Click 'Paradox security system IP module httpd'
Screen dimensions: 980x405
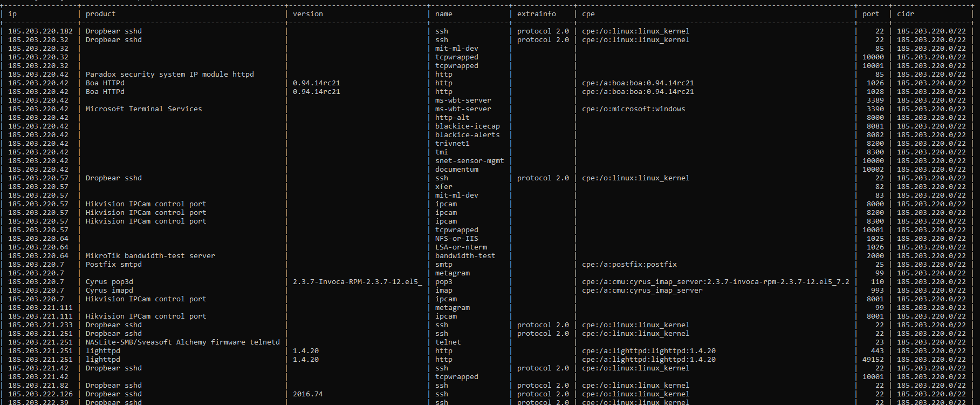point(170,75)
